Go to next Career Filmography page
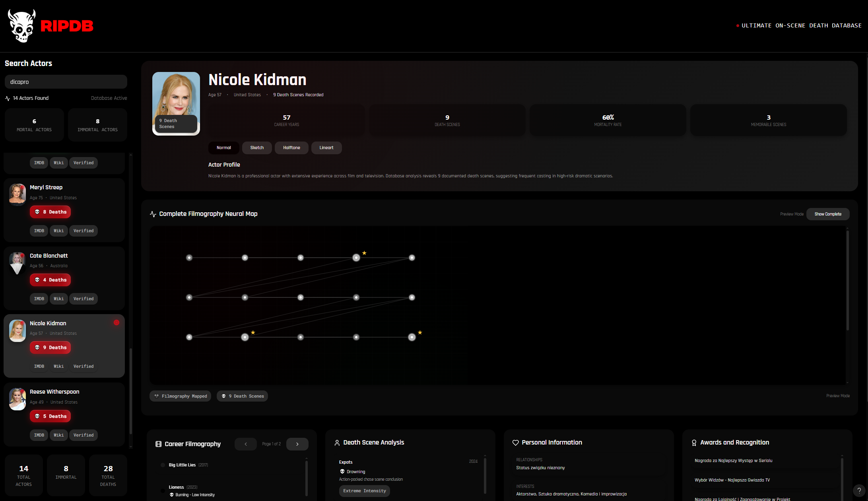 (x=297, y=444)
